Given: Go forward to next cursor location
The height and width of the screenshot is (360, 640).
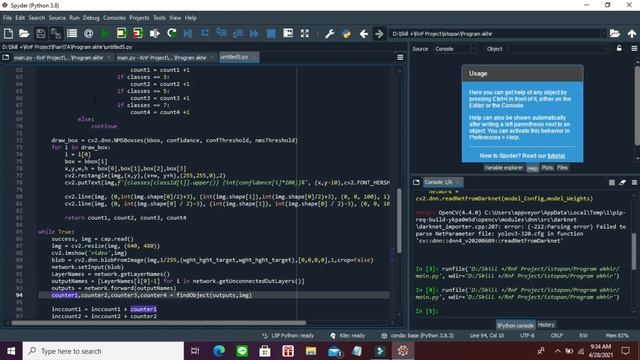Looking at the screenshot, I should click(379, 33).
